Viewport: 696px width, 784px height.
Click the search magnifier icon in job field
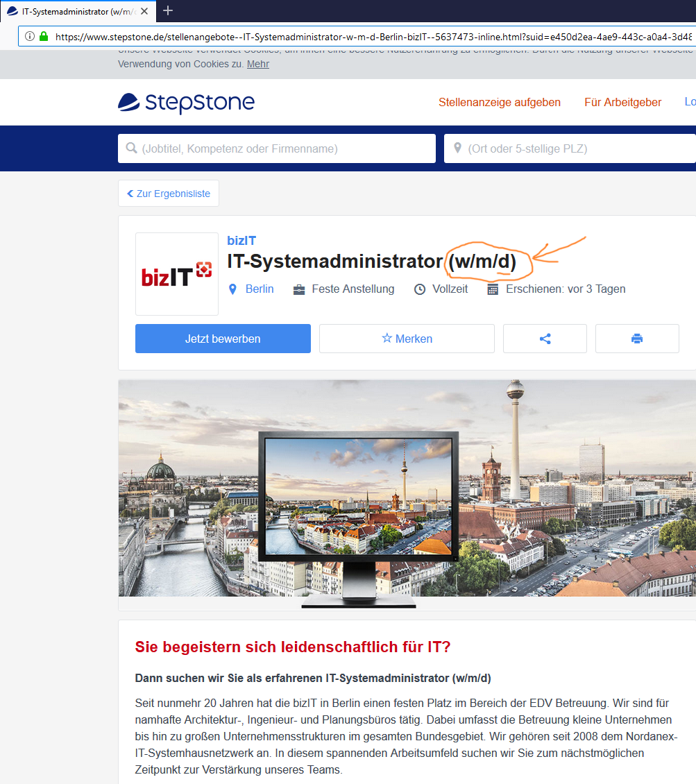pyautogui.click(x=132, y=148)
